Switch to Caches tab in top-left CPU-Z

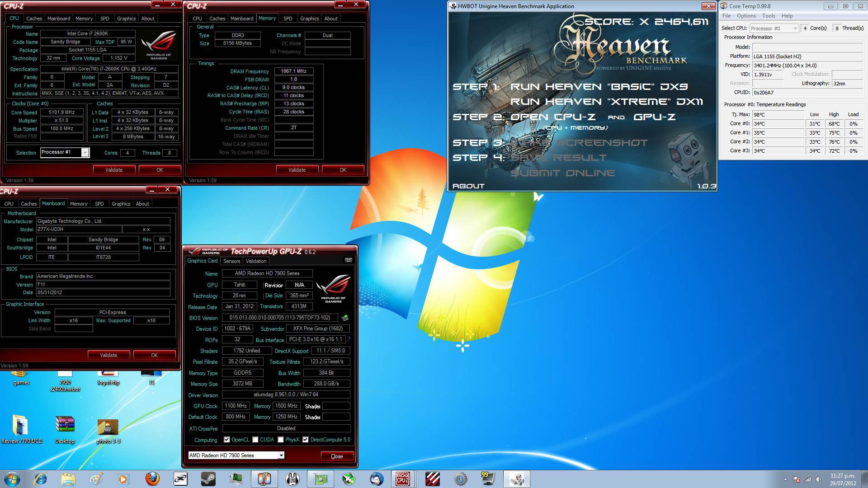(x=34, y=19)
